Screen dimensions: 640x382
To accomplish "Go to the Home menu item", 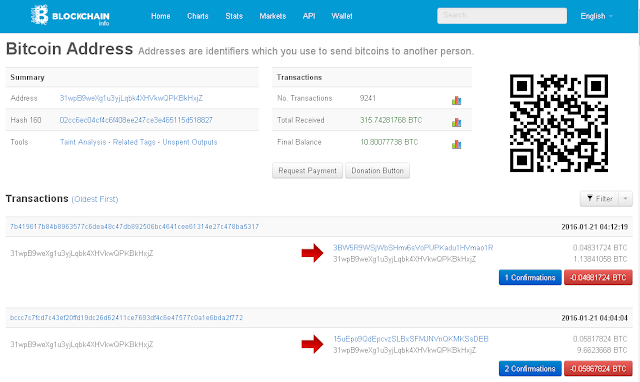I will [160, 16].
